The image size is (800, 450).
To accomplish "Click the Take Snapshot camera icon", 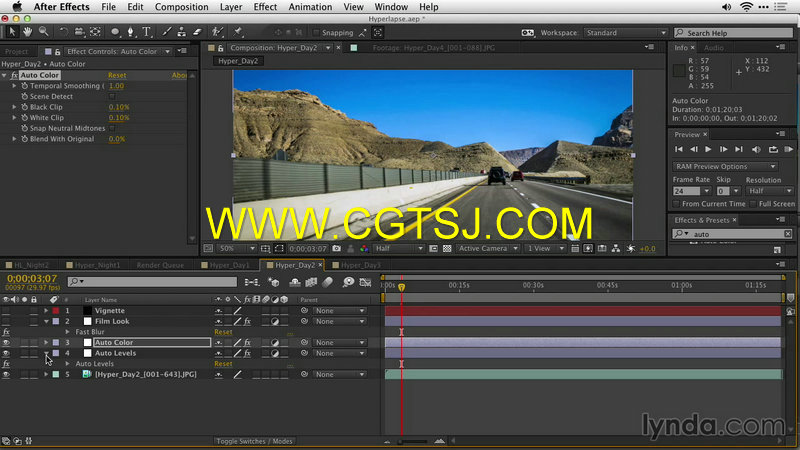I will [337, 248].
